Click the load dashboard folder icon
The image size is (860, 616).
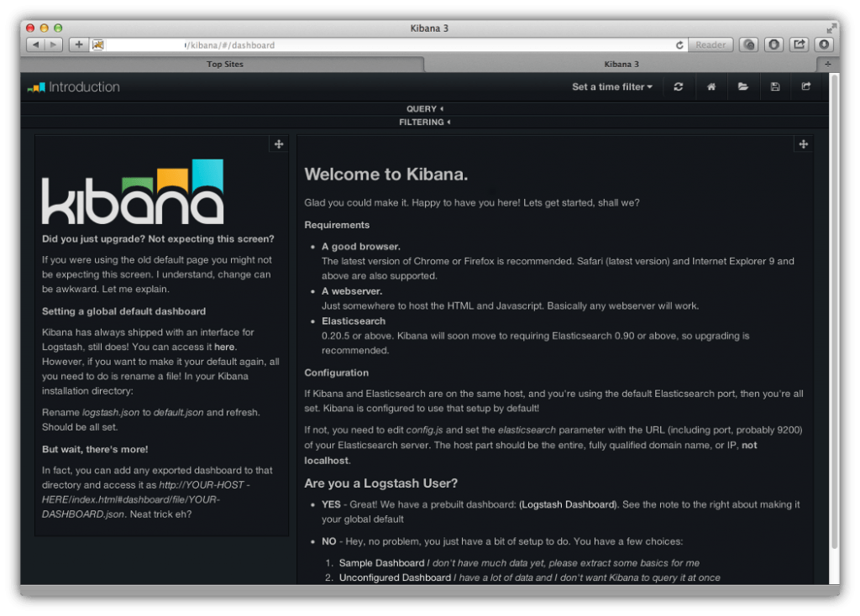click(743, 86)
